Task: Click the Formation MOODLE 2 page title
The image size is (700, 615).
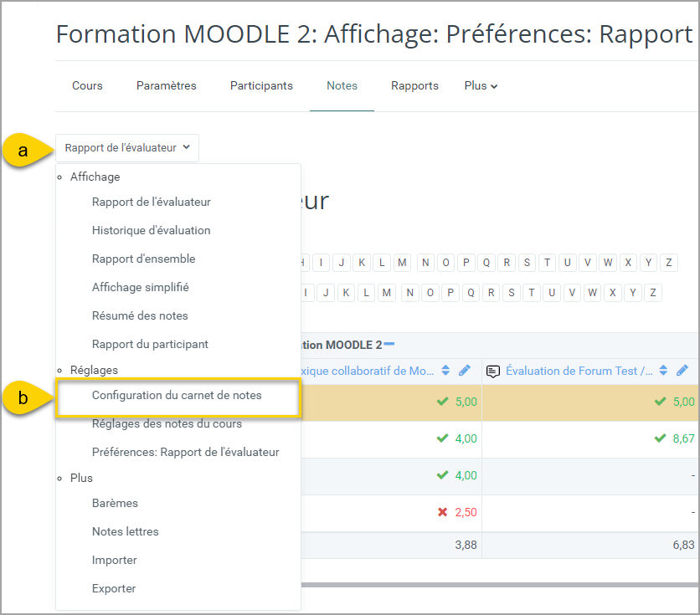Action: tap(374, 34)
